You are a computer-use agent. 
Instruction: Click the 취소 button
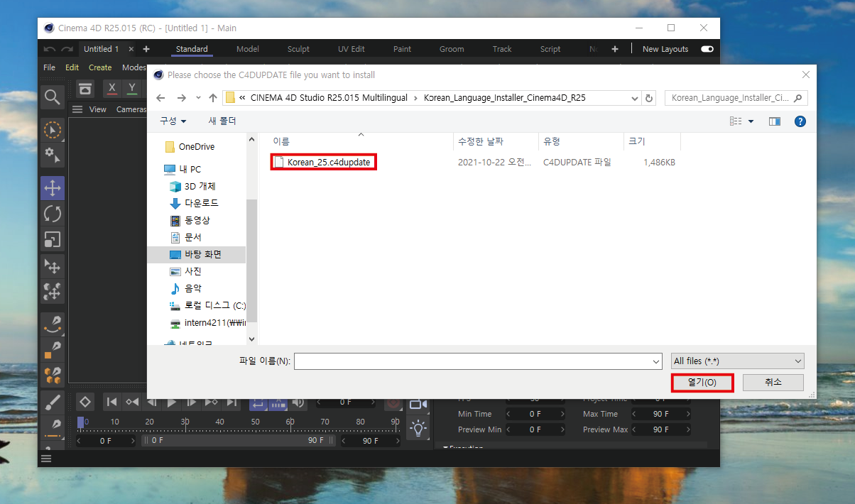click(773, 383)
